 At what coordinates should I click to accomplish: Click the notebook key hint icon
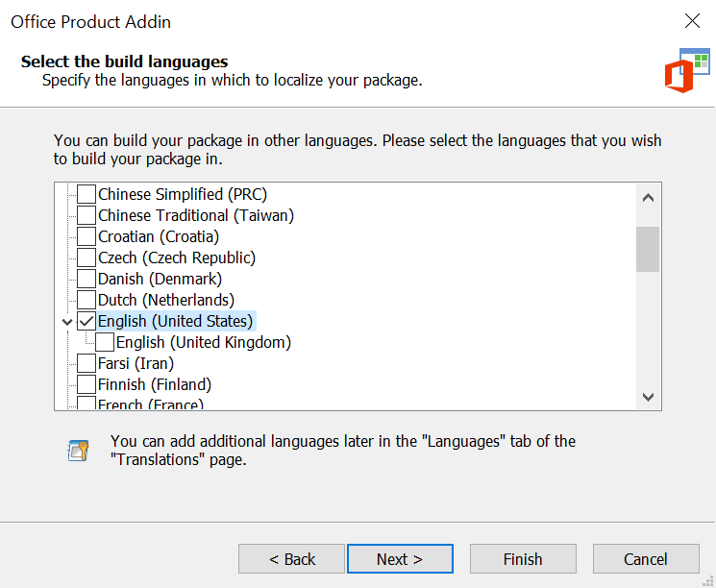(x=79, y=451)
